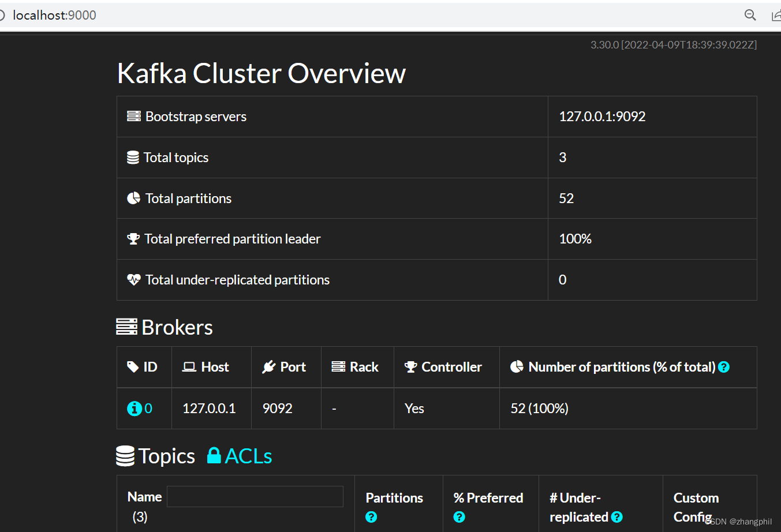The height and width of the screenshot is (532, 781).
Task: Click the ACLs lock icon
Action: click(214, 455)
